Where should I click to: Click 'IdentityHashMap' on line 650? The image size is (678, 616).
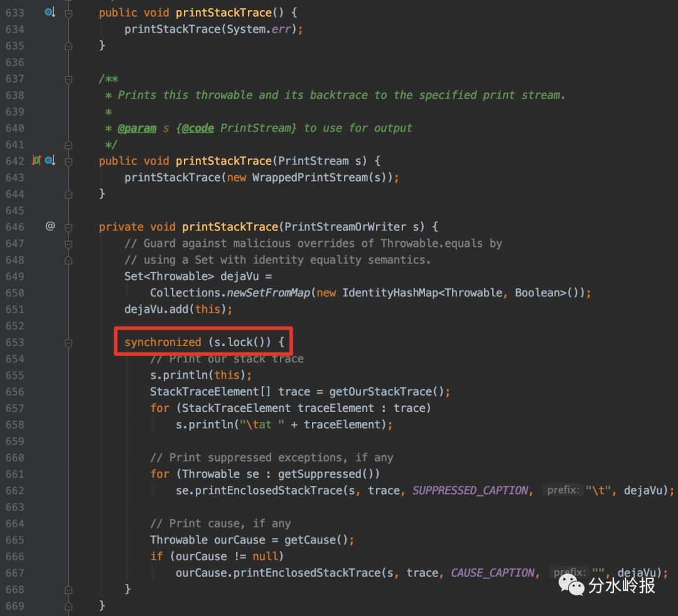pyautogui.click(x=390, y=293)
